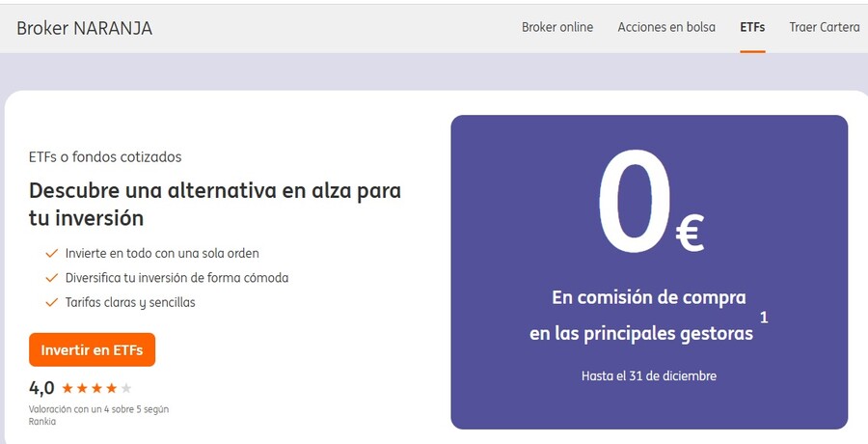868x444 pixels.
Task: Click 'Diversifica tu inversión de forma cómoda'
Action: click(176, 278)
